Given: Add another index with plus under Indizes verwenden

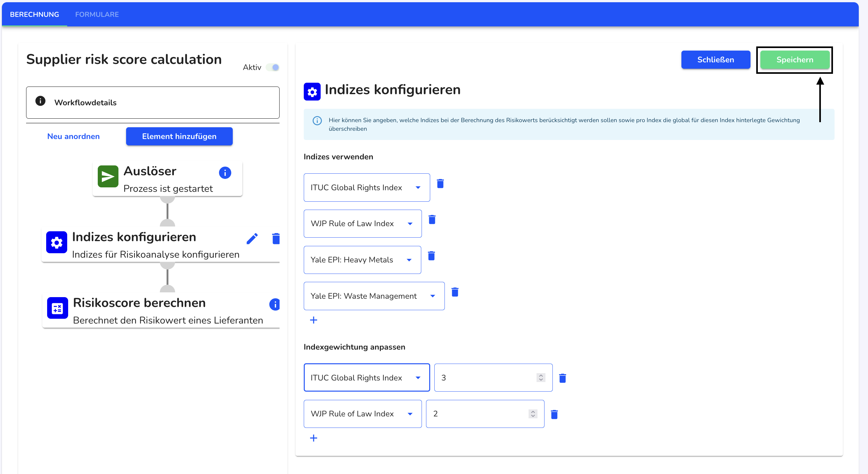Looking at the screenshot, I should click(313, 320).
